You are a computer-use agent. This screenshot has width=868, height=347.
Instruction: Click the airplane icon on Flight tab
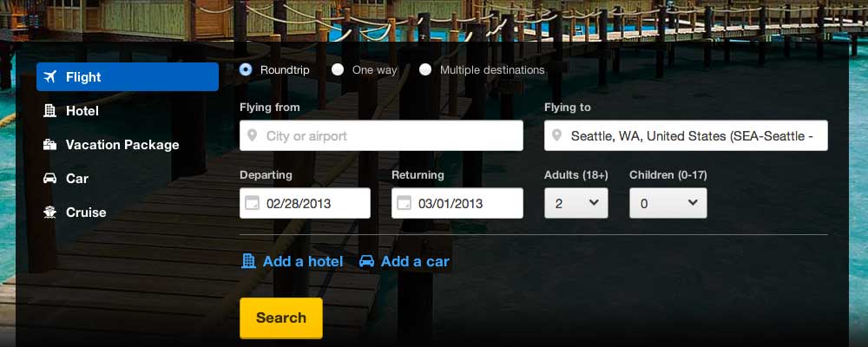coord(49,77)
